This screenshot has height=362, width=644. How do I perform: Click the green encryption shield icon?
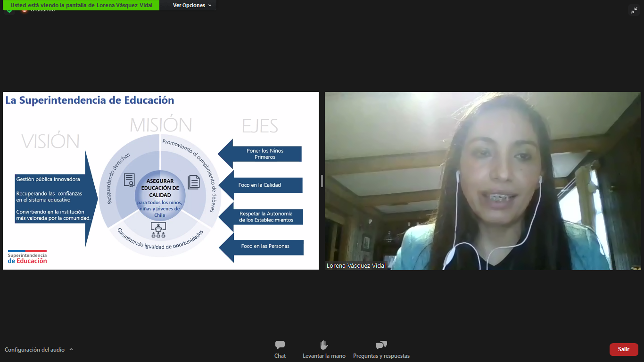pos(9,10)
